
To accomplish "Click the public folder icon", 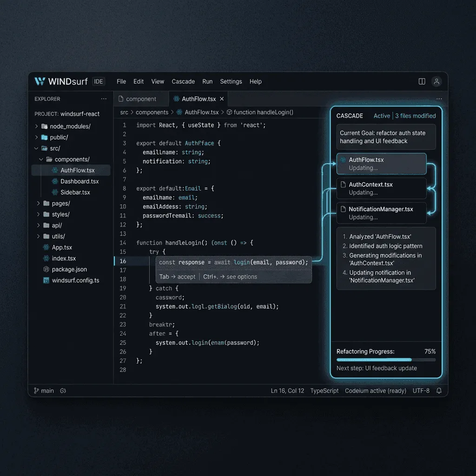I will point(44,137).
